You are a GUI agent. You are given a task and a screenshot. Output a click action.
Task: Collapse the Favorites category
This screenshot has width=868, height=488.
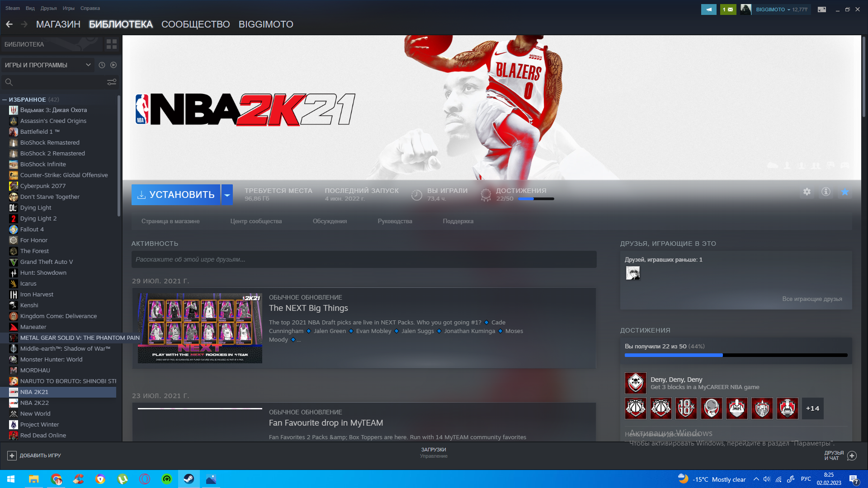pyautogui.click(x=4, y=99)
